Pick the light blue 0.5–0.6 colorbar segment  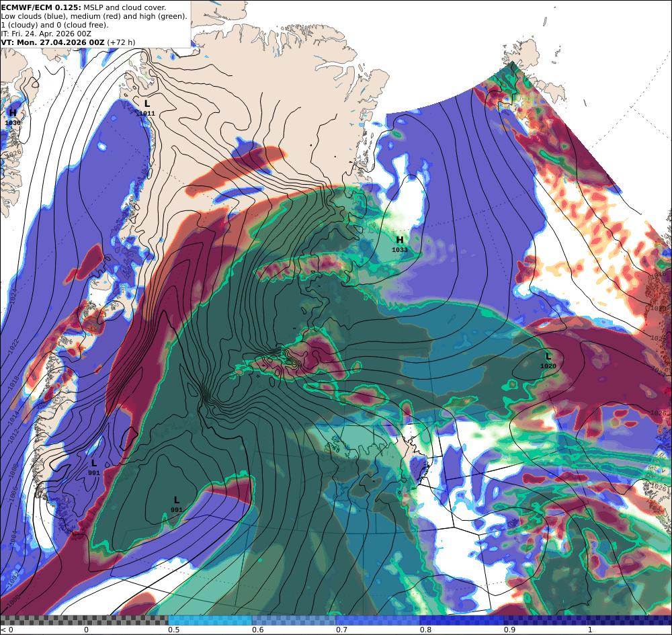(210, 620)
